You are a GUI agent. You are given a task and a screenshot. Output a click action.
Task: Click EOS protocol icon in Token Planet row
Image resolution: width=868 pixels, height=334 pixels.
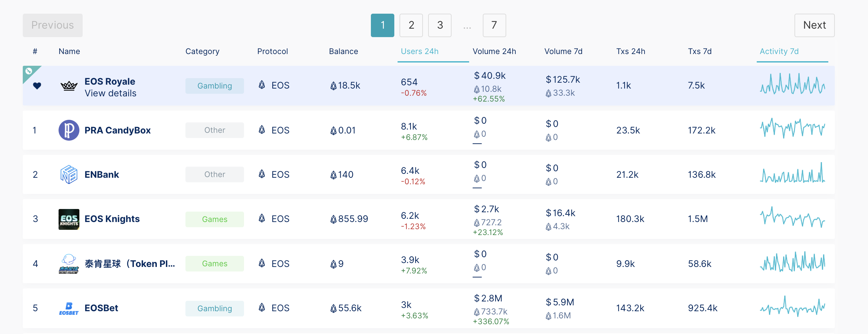click(262, 263)
